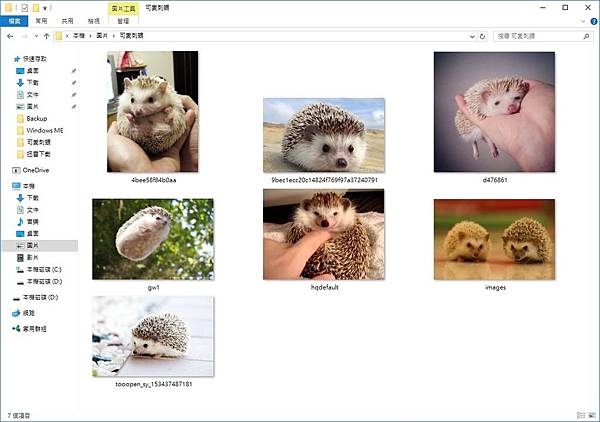The width and height of the screenshot is (600, 422).
Task: Open 桌面 (Desktop) under Quick access
Action: [33, 71]
